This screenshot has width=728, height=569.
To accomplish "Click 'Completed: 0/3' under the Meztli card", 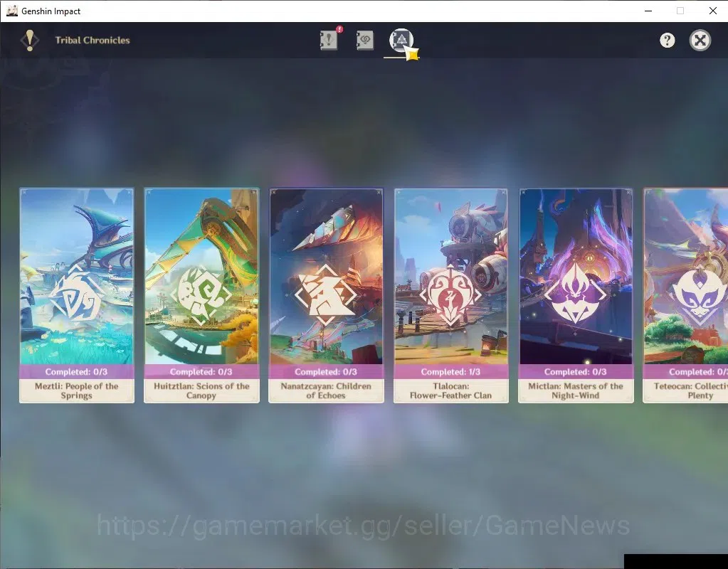I will click(x=76, y=372).
